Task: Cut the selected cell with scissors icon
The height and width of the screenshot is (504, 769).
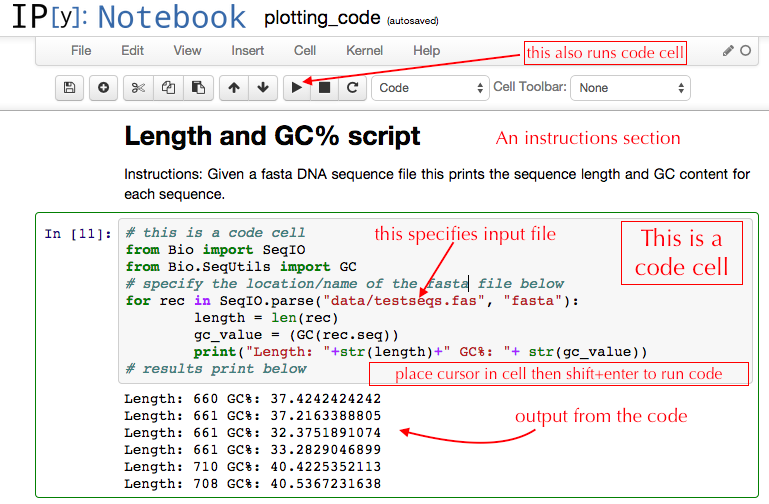Action: pos(138,88)
